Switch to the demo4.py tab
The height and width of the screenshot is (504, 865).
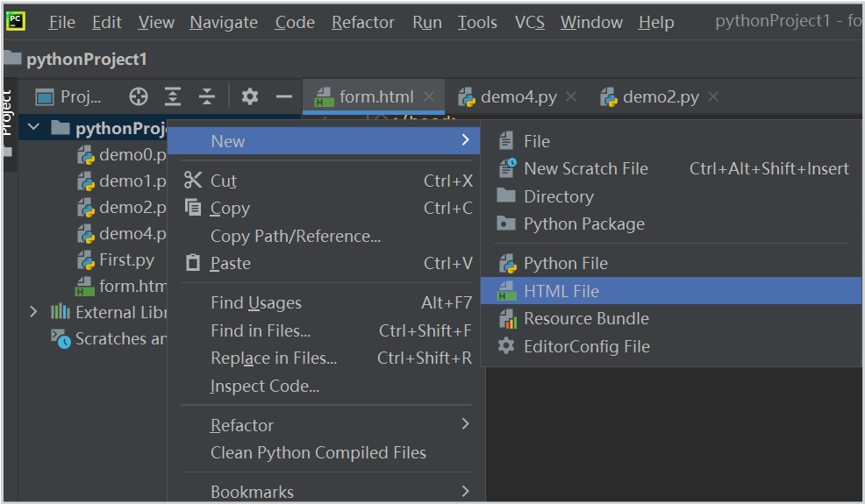pyautogui.click(x=518, y=96)
